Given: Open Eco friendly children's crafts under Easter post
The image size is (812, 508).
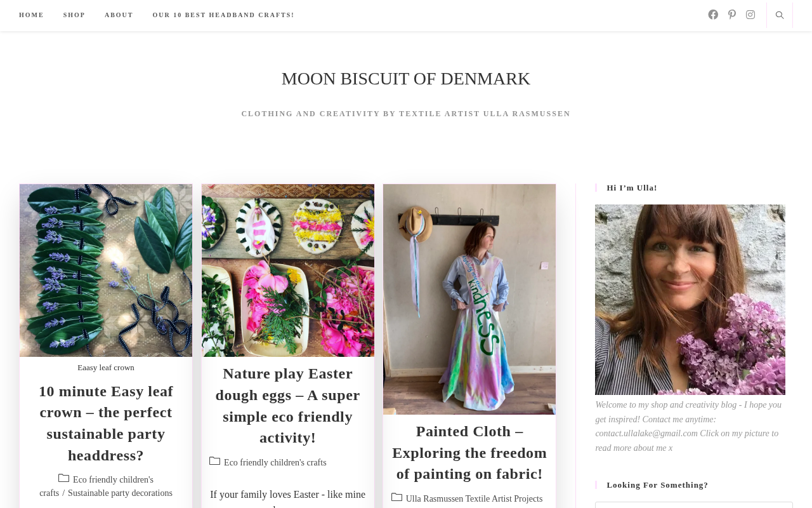Looking at the screenshot, I should 275,463.
